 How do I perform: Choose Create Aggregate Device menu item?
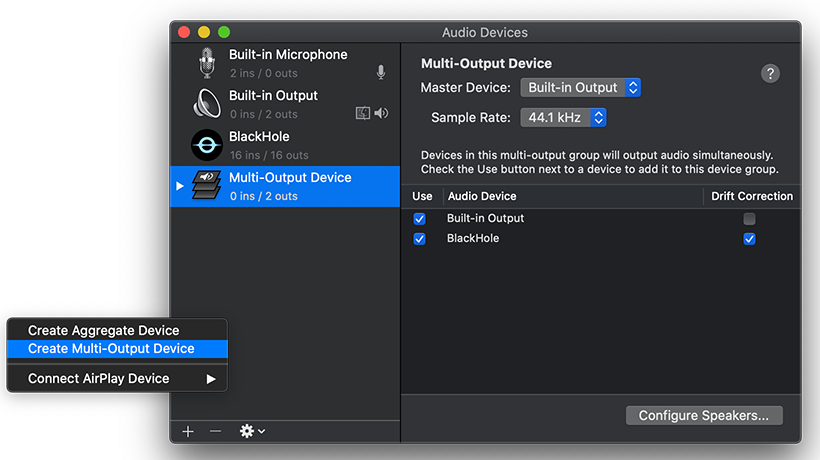[104, 331]
